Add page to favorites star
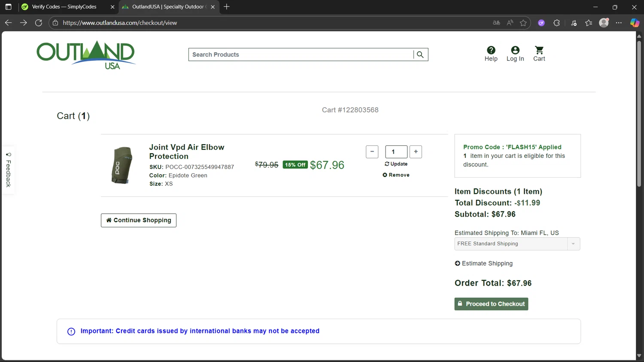This screenshot has width=644, height=362. tap(523, 23)
